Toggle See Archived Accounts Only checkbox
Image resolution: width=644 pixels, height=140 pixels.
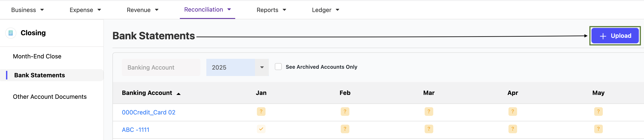278,67
